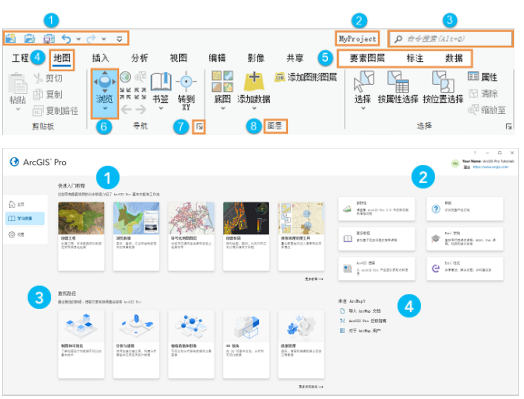Open the settings gear sidebar item
This screenshot has width=524, height=399.
point(16,235)
